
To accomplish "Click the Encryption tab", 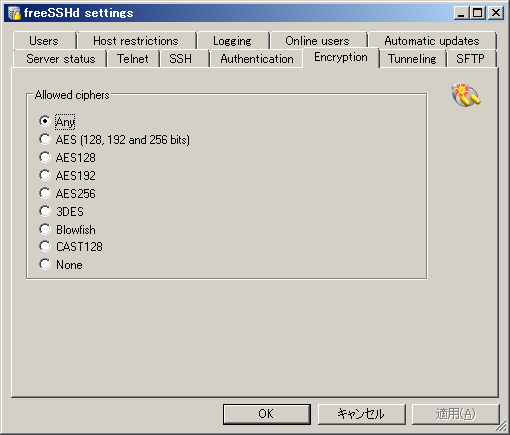I will pos(341,57).
